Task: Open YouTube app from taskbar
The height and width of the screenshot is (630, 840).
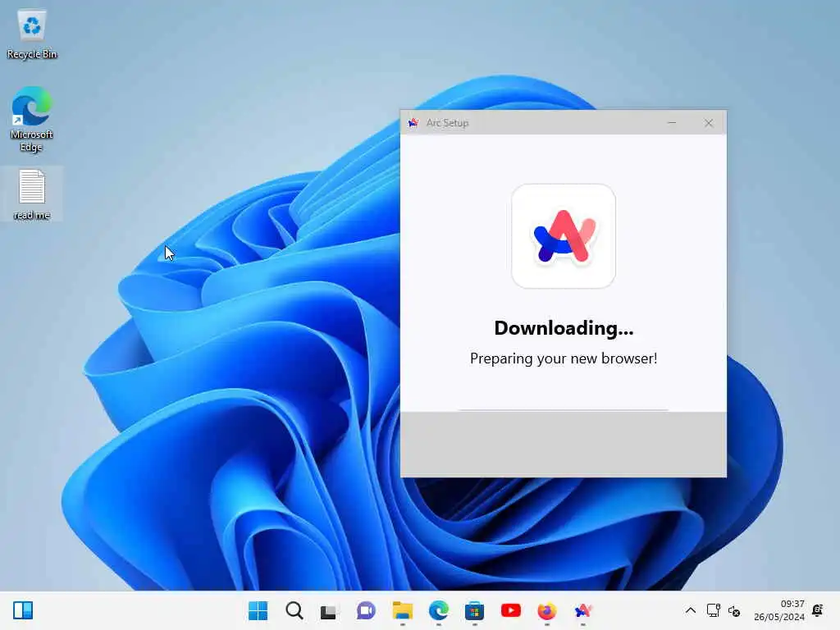Action: tap(510, 610)
